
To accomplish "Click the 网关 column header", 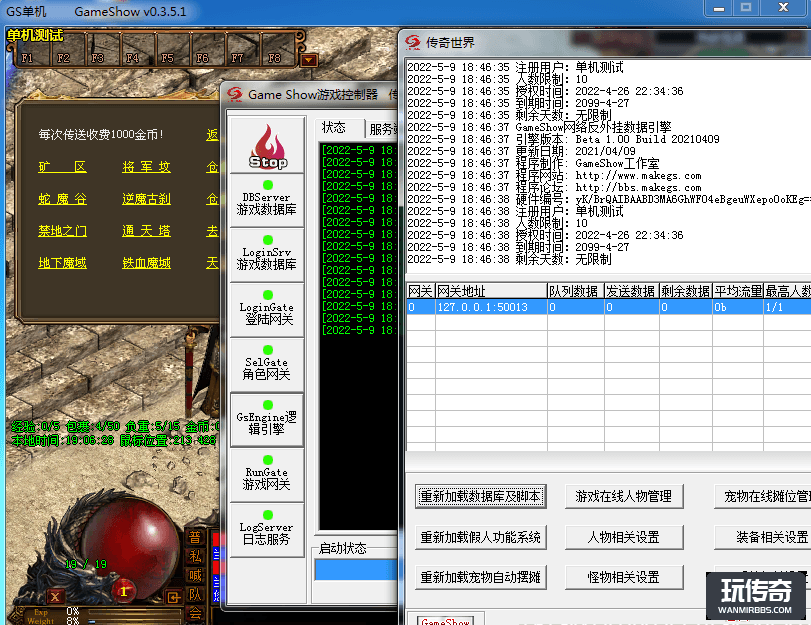I will (x=421, y=291).
